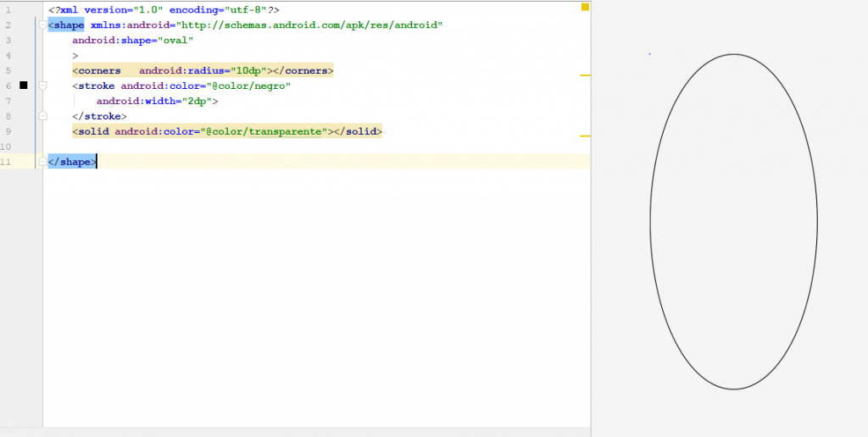The height and width of the screenshot is (437, 868).
Task: Click the closing </stroke> tag text
Action: 100,116
